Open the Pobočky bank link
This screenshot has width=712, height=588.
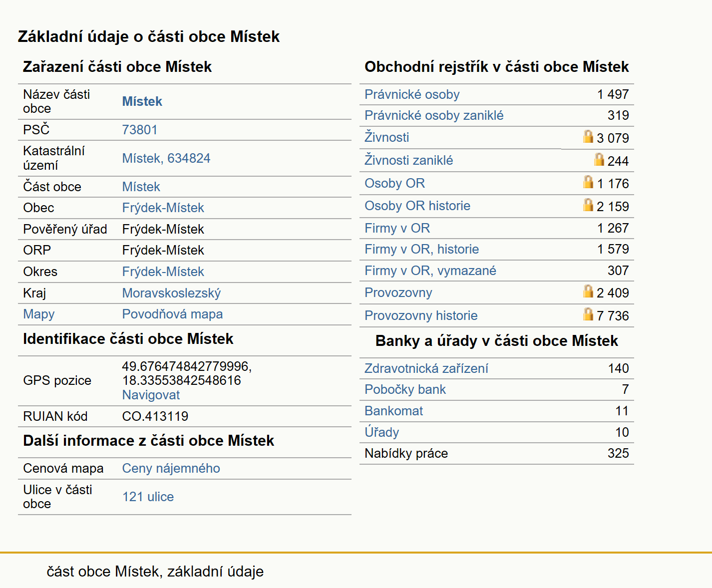[405, 389]
